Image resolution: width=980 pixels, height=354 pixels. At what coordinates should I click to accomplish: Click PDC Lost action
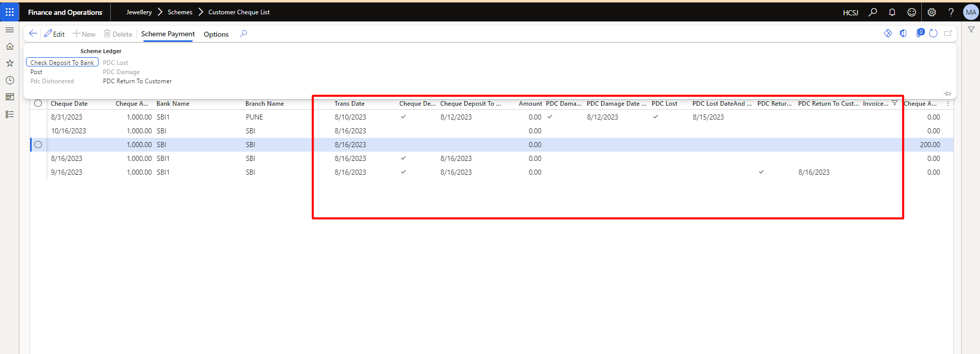(115, 63)
